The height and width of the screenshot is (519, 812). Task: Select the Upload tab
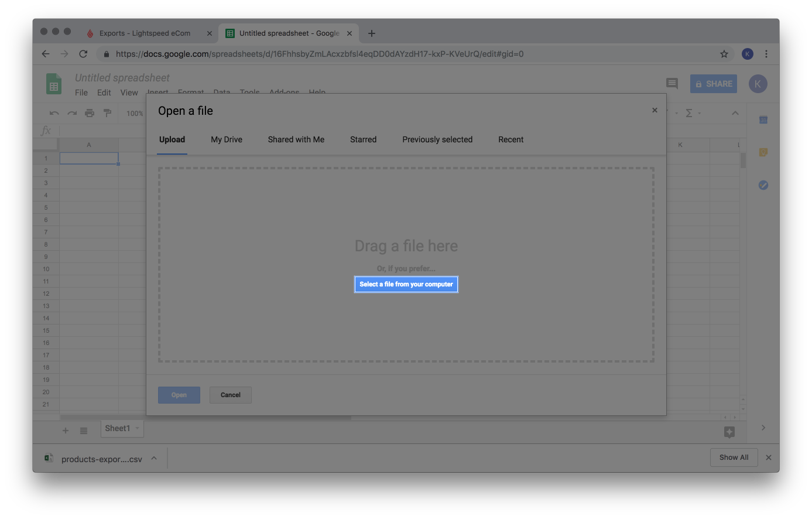(172, 139)
